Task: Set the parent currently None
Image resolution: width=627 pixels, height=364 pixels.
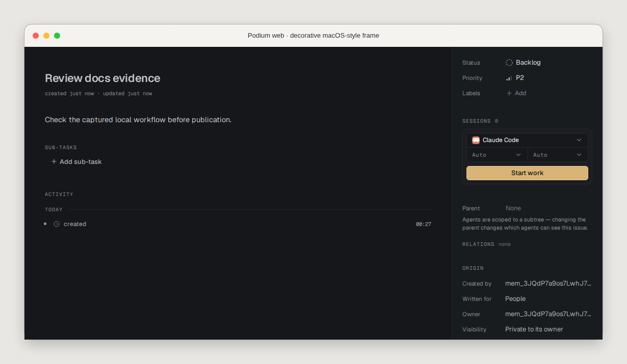Action: coord(513,208)
